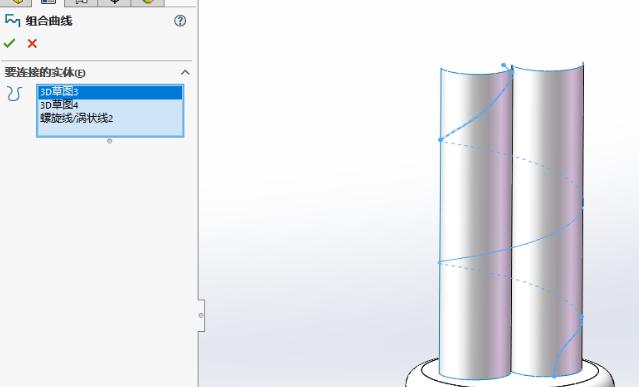Screen dimensions: 639x387
Task: Click the selection list resize handle below the list
Action: point(110,141)
